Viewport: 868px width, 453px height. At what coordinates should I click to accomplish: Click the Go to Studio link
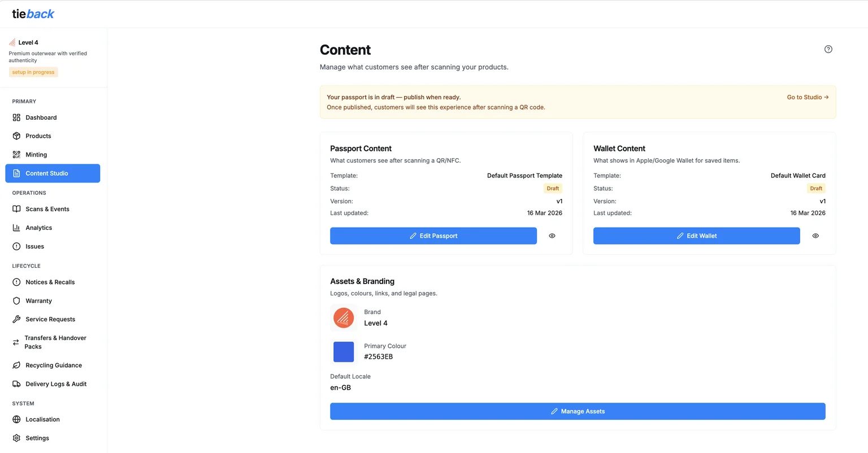point(807,97)
